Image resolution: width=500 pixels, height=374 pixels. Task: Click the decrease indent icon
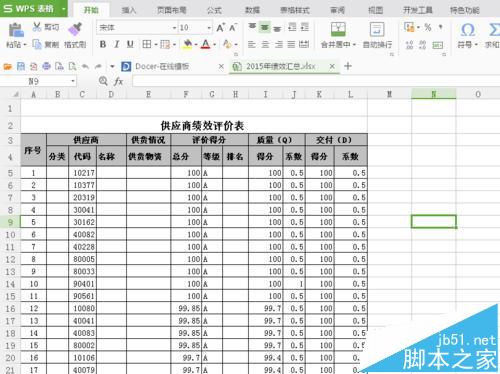point(292,27)
